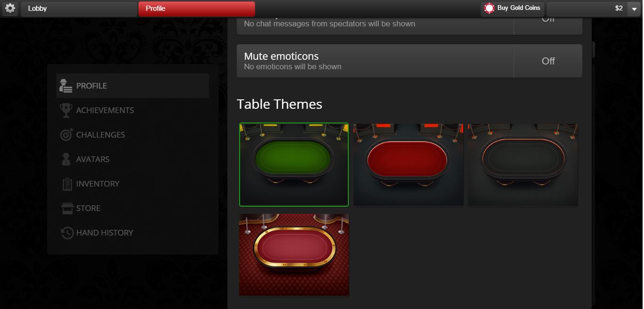Viewport: 644px width, 309px height.
Task: Expand the $2 balance dropdown arrow
Action: (x=634, y=9)
